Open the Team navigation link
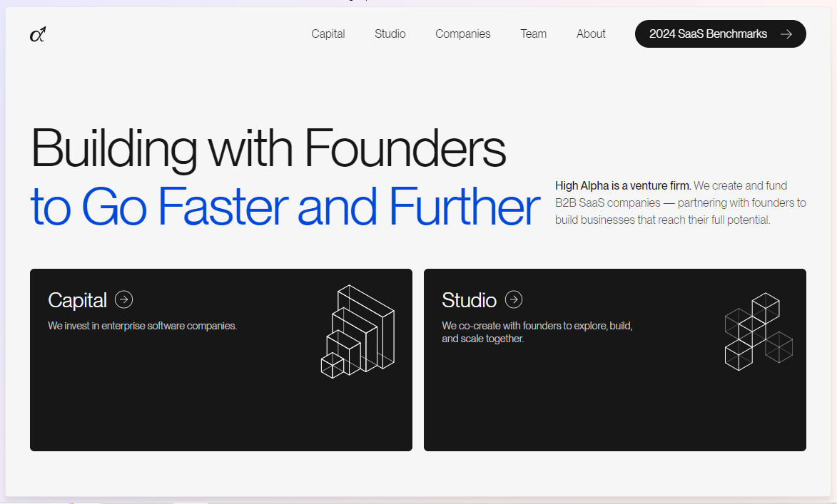The height and width of the screenshot is (504, 837). [533, 34]
